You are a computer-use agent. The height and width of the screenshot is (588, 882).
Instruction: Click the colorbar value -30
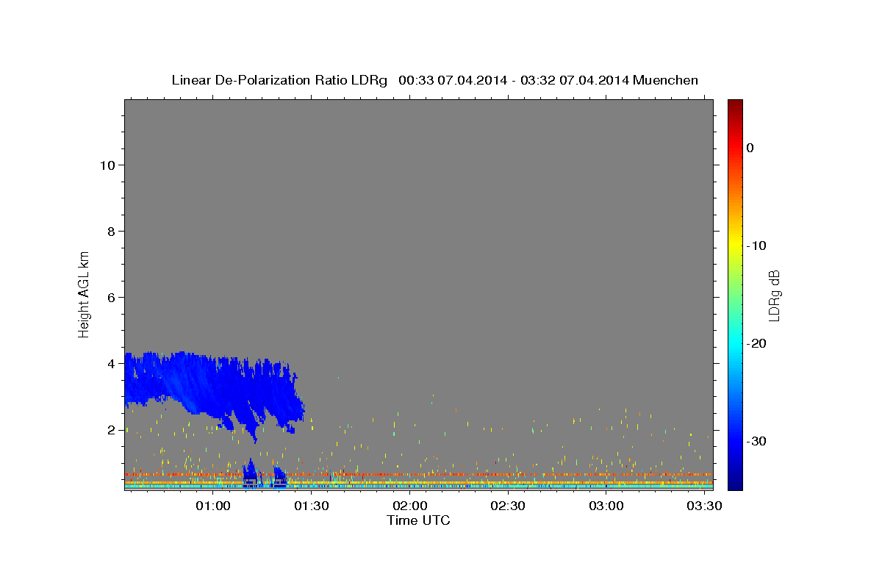pyautogui.click(x=757, y=441)
